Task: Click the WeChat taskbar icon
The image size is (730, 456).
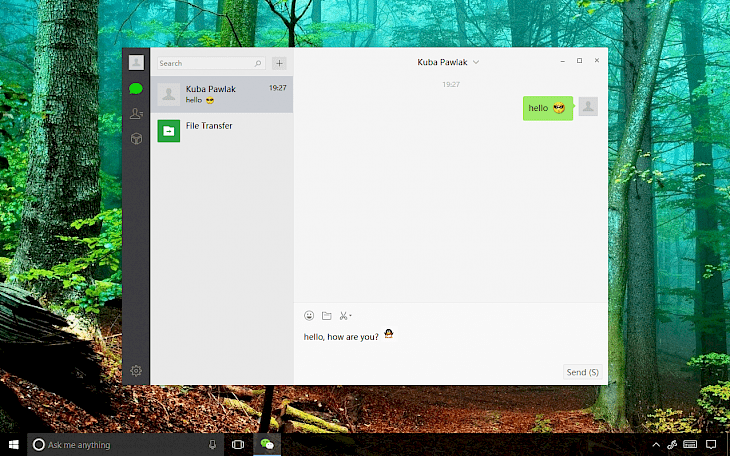Action: (267, 445)
